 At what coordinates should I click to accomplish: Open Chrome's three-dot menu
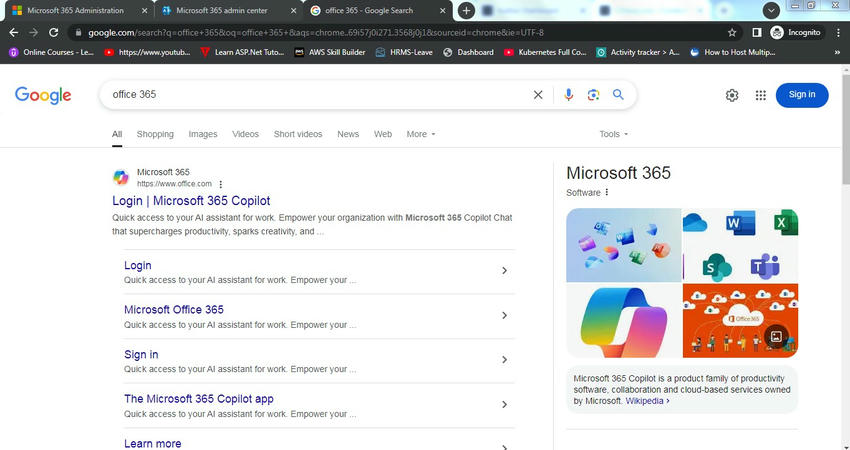tap(838, 33)
